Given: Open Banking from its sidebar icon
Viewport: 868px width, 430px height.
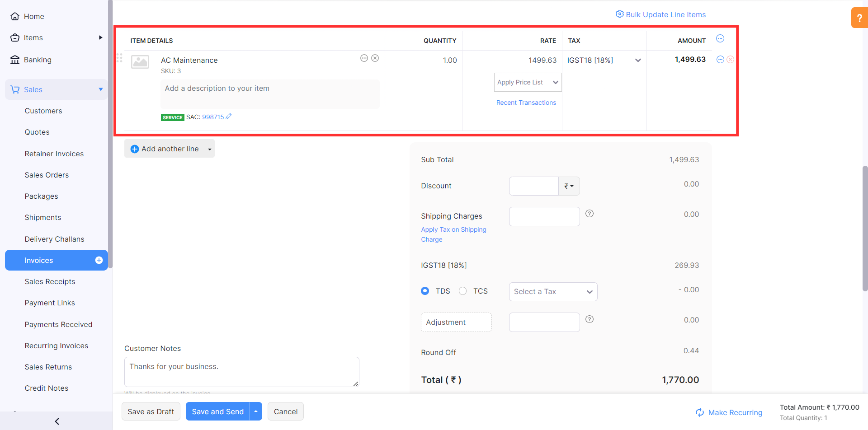Looking at the screenshot, I should 15,60.
